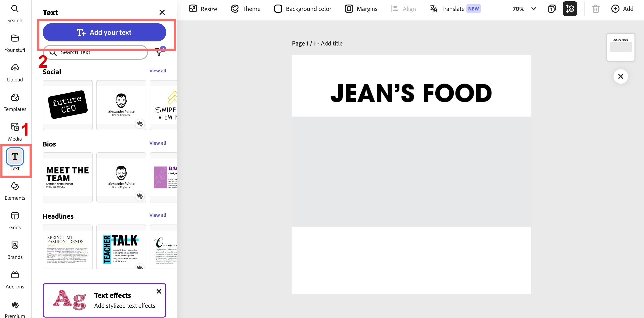Open the Search panel in sidebar

(15, 14)
